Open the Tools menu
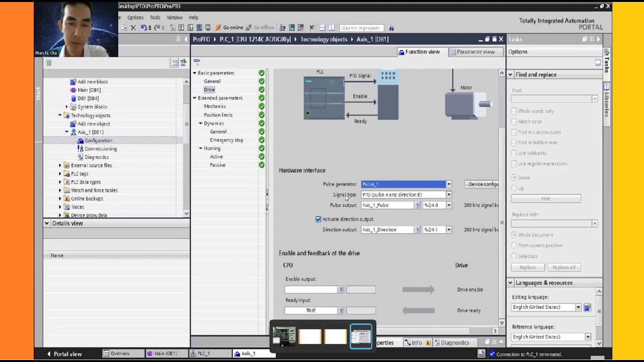Screen dimensions: 644x362 pyautogui.click(x=155, y=18)
